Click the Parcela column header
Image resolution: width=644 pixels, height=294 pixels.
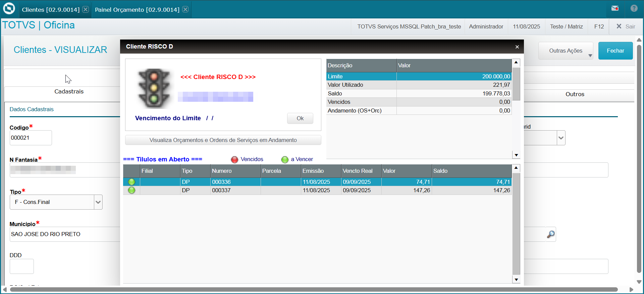(x=281, y=171)
